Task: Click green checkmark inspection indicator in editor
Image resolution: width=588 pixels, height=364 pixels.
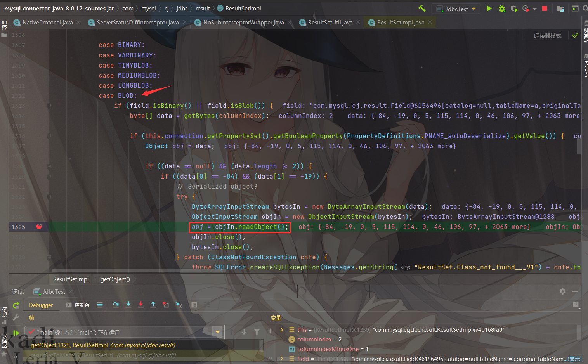Action: point(575,35)
